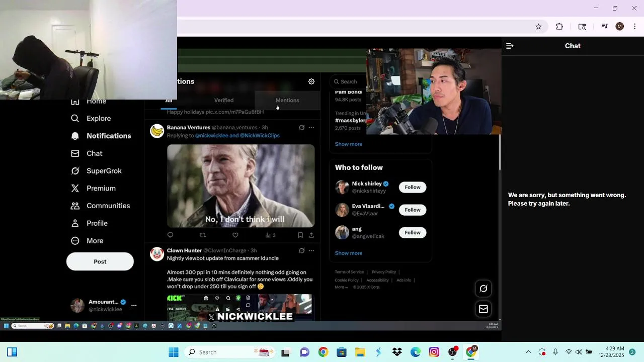Open Profile person icon in sidebar
644x362 pixels.
(75, 223)
